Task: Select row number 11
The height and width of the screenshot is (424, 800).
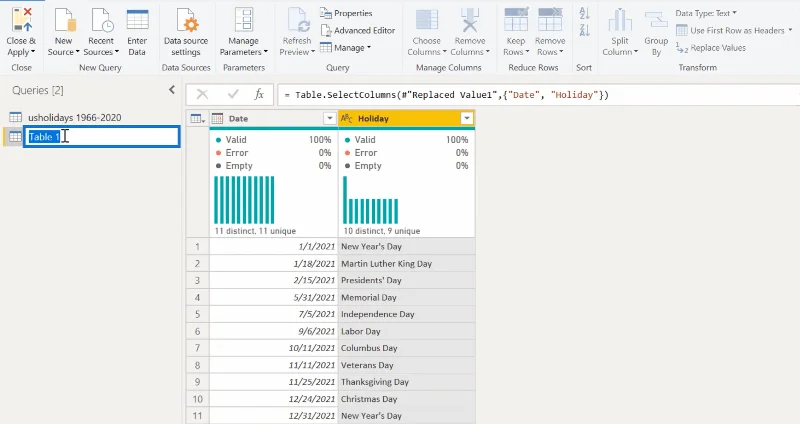Action: (x=197, y=416)
